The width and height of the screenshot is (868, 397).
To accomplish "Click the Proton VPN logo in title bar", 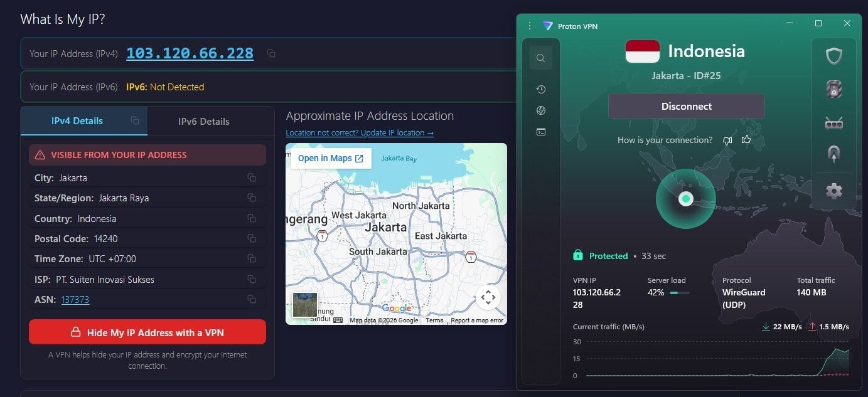I will [x=547, y=26].
